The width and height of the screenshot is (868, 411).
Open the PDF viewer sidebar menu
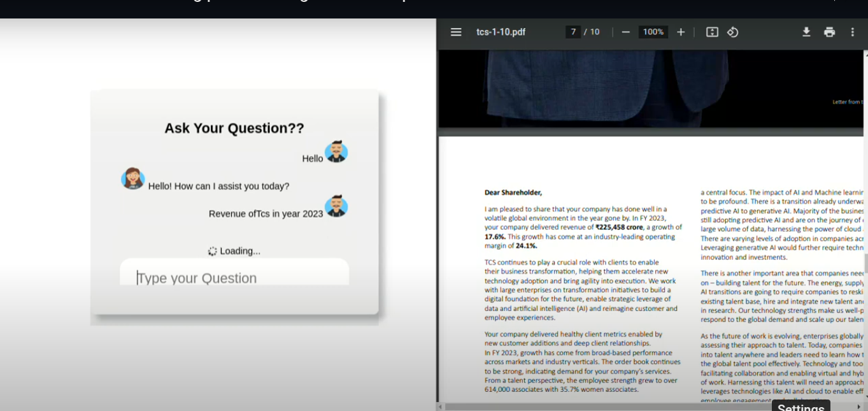[x=456, y=32]
